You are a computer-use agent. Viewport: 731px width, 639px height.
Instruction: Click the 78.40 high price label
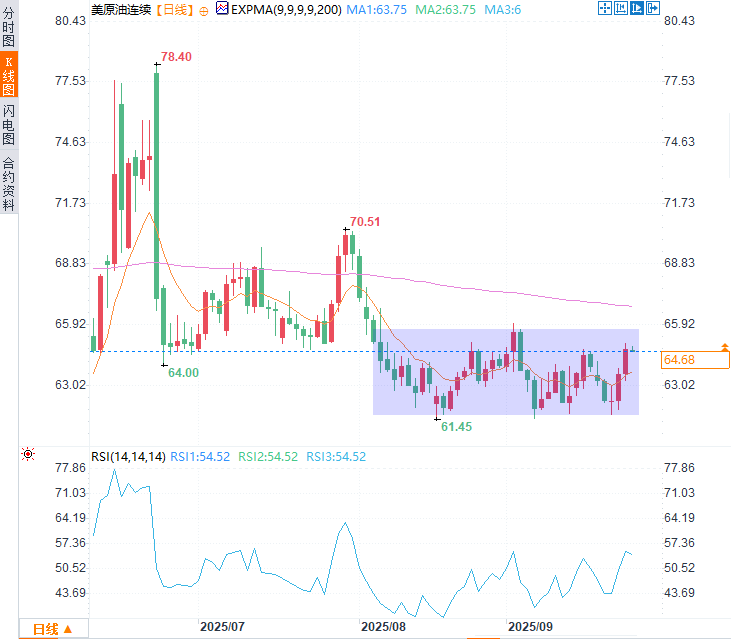176,57
